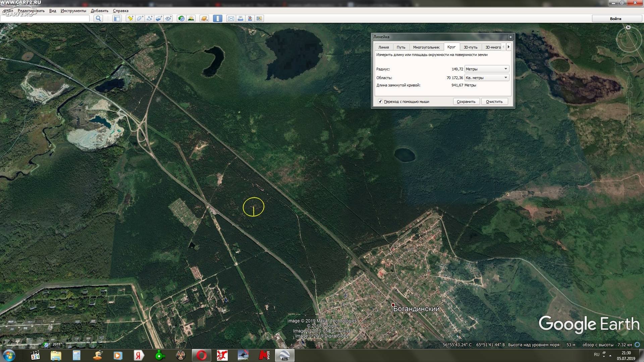Add a path from toolbar
This screenshot has width=644, height=362.
149,18
